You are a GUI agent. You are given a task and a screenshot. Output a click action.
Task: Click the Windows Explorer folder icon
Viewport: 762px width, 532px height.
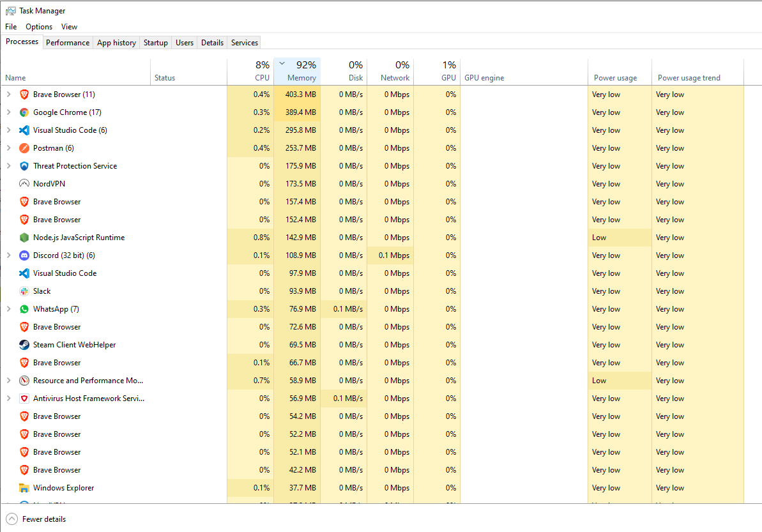pyautogui.click(x=24, y=488)
